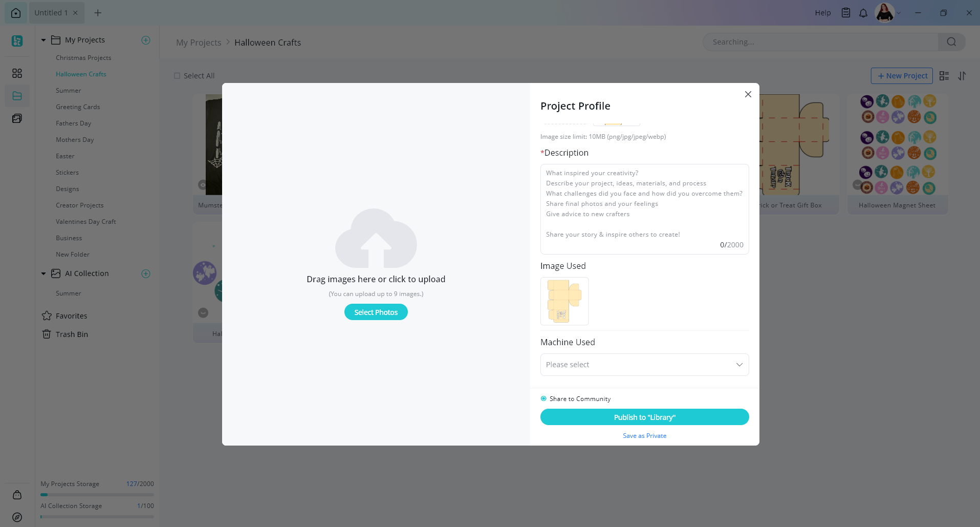Add a new folder under My Projects
Viewport: 980px width, 527px height.
tap(146, 40)
